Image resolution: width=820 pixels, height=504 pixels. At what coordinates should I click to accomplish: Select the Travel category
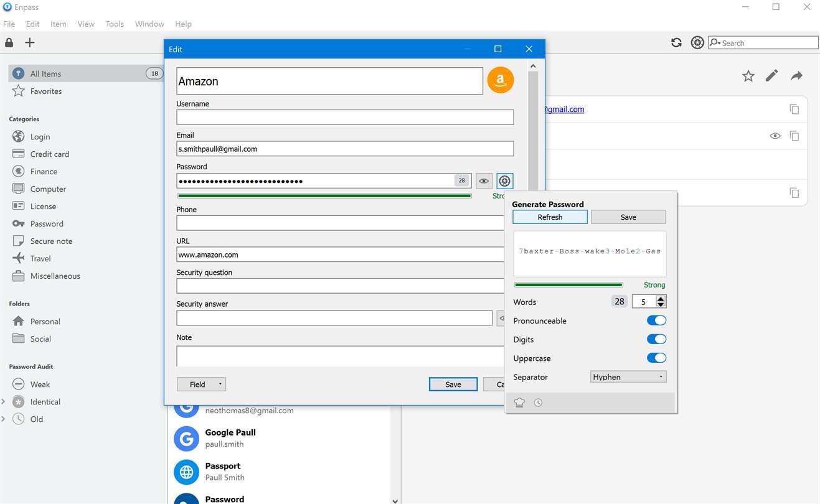[40, 259]
